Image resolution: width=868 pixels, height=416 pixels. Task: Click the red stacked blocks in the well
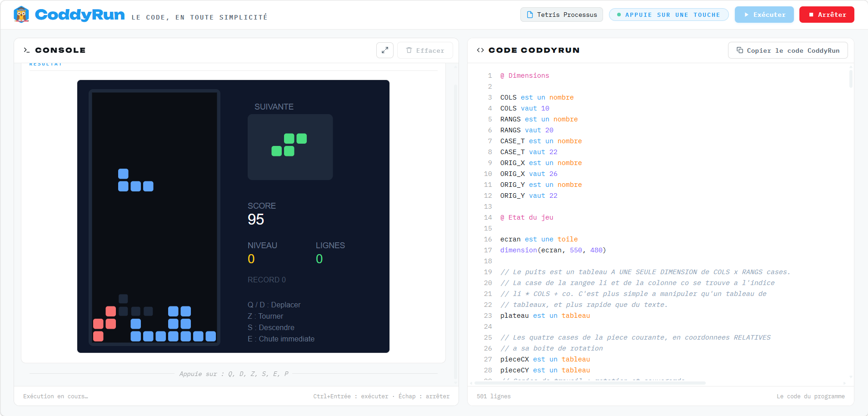coord(105,324)
